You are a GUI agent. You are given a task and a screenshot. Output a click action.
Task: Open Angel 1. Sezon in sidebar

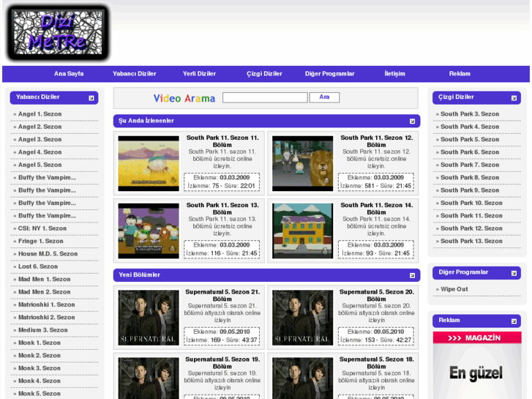(x=40, y=114)
